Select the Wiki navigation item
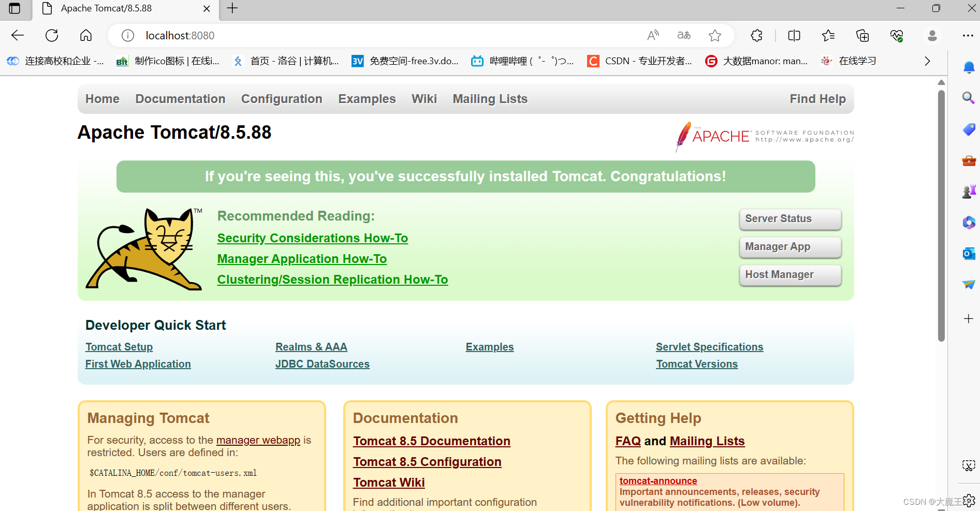The image size is (980, 511). [424, 99]
